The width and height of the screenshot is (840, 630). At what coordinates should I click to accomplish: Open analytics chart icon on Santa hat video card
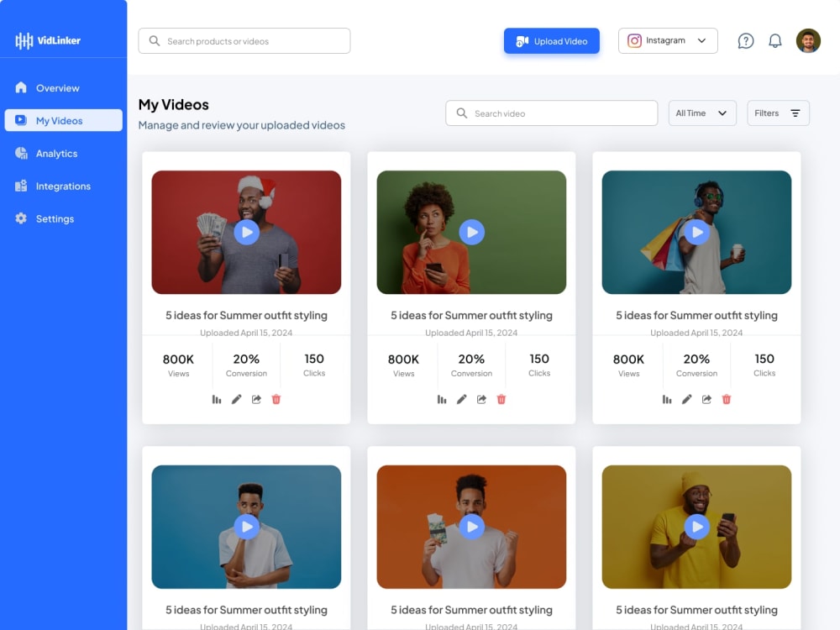(x=217, y=400)
